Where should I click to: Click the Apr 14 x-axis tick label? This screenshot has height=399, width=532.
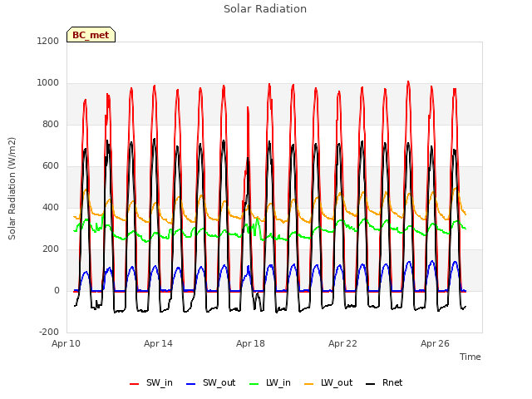coord(158,343)
